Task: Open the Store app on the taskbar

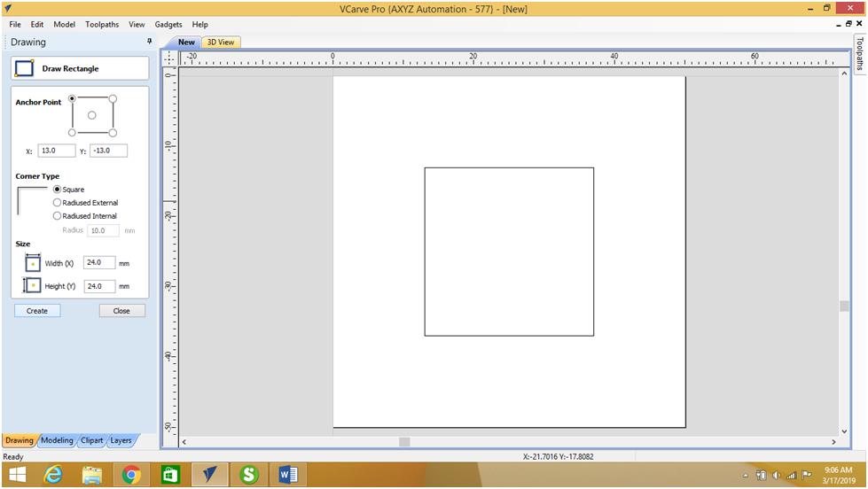Action: [170, 475]
